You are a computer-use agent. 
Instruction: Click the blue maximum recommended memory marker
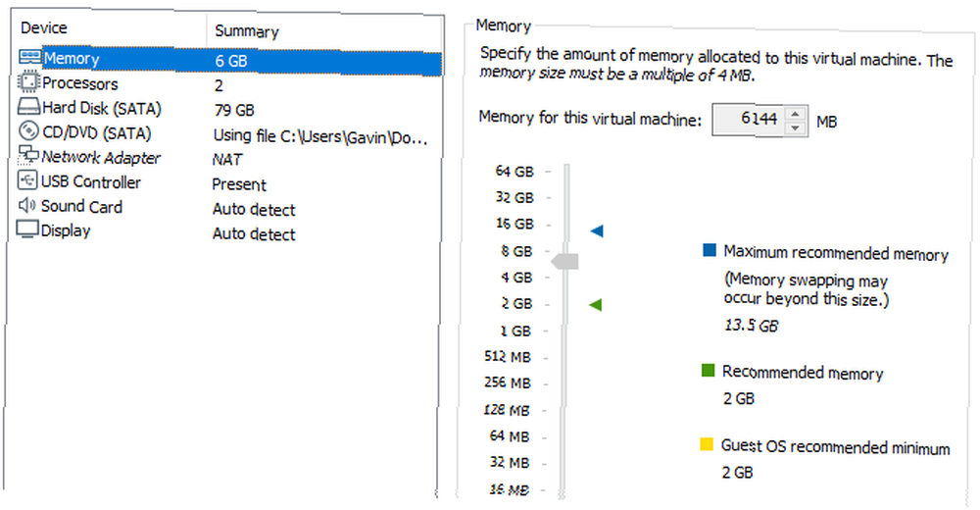[x=597, y=230]
